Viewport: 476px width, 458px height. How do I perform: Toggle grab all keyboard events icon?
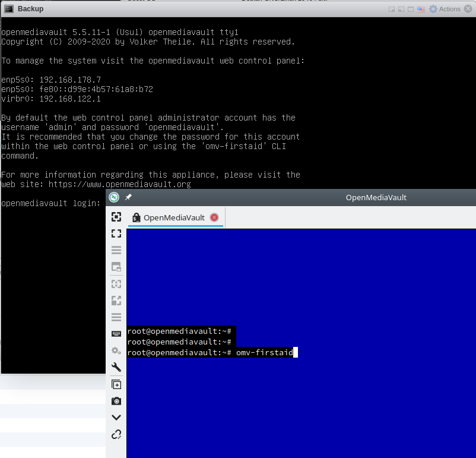(116, 334)
